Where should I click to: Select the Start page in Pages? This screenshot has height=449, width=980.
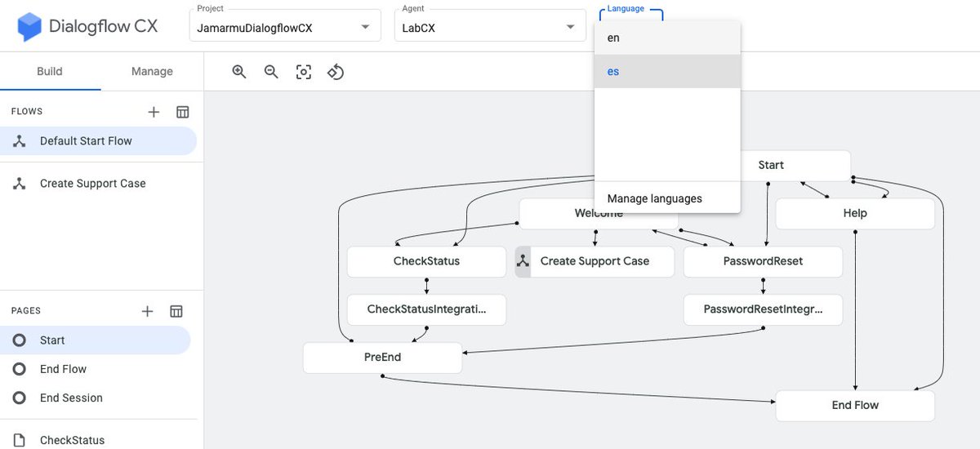95,340
